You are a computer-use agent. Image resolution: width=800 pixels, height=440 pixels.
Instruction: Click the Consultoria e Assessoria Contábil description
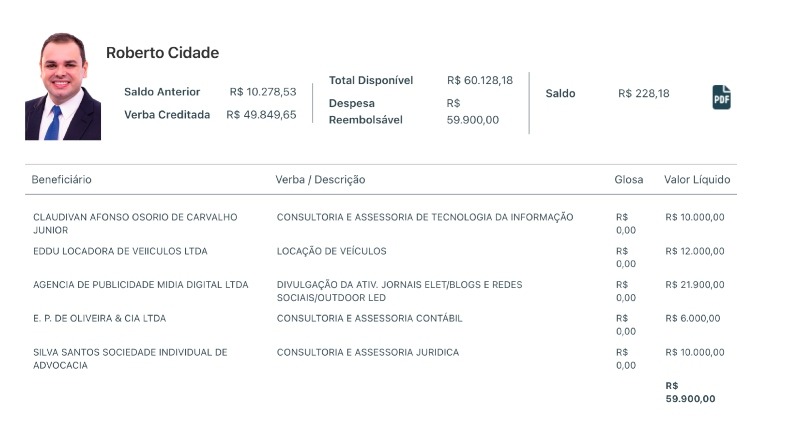(369, 319)
